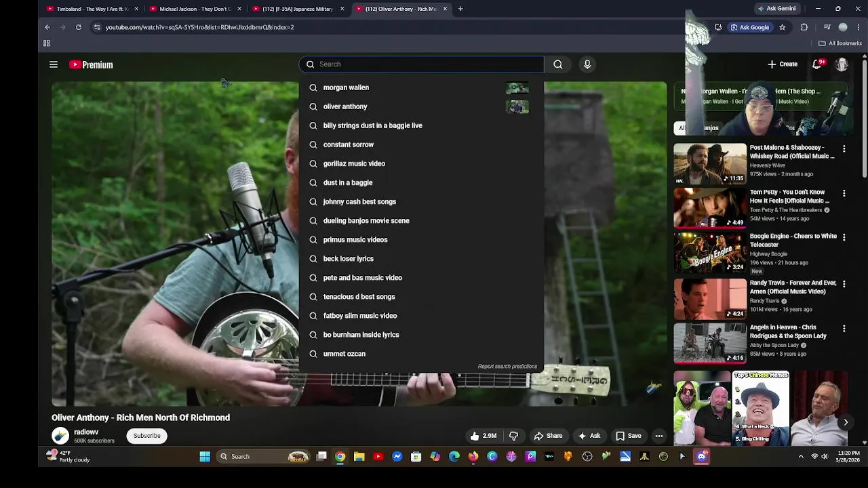The width and height of the screenshot is (868, 488).
Task: Click Ask Google in the address bar
Action: (x=749, y=27)
